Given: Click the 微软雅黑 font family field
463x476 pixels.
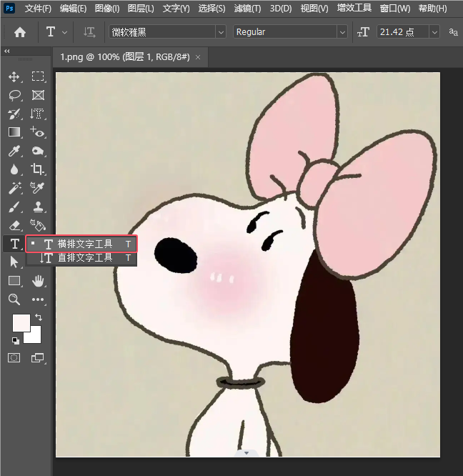Looking at the screenshot, I should 162,32.
